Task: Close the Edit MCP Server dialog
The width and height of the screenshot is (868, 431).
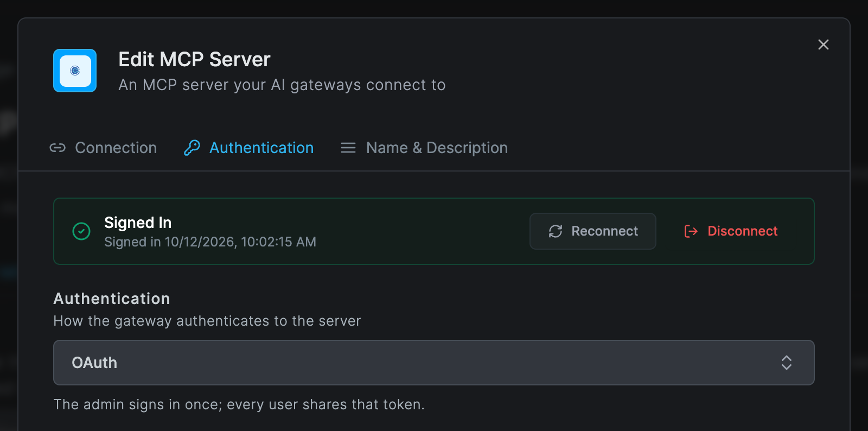Action: click(823, 45)
